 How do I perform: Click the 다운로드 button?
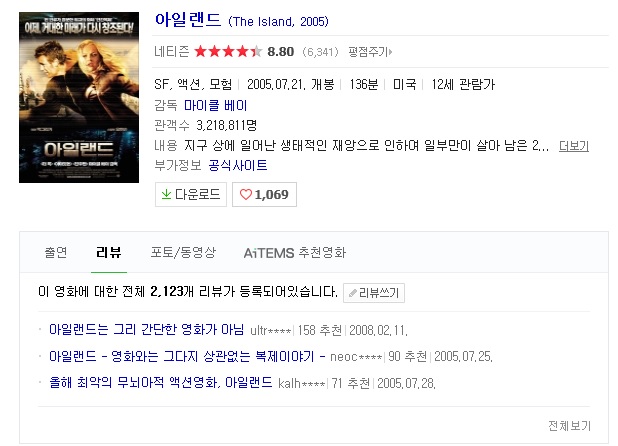191,194
